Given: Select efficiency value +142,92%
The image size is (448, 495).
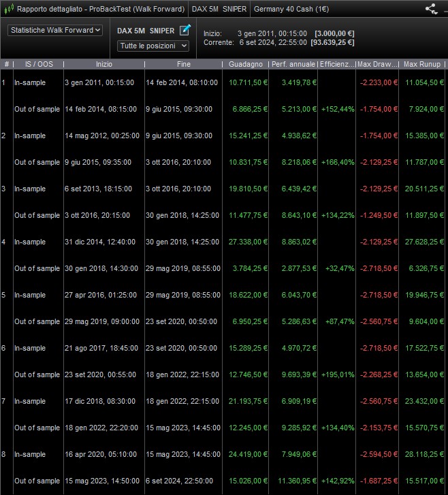Looking at the screenshot, I should (338, 481).
